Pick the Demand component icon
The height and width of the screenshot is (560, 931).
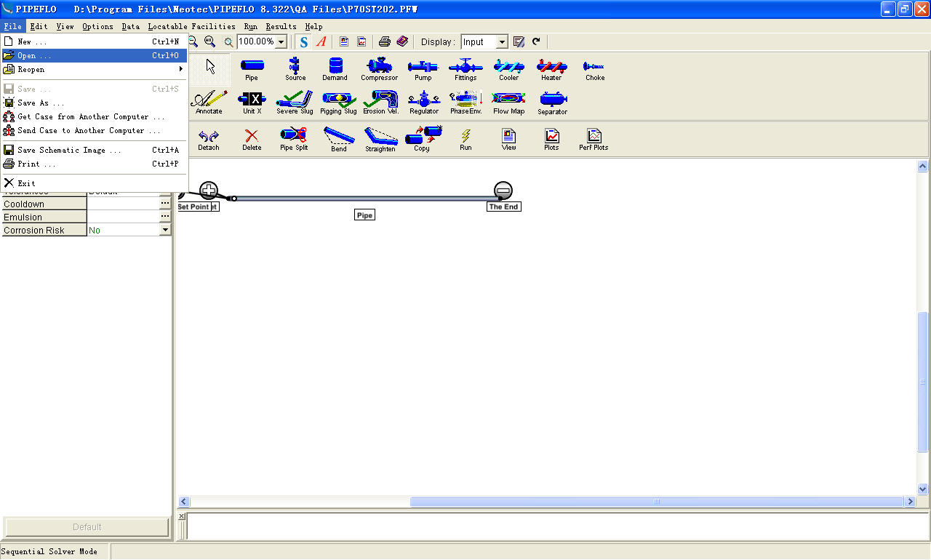pyautogui.click(x=335, y=69)
